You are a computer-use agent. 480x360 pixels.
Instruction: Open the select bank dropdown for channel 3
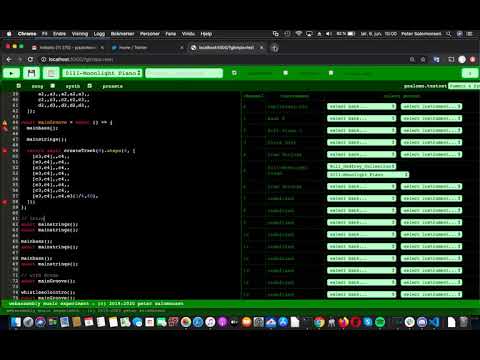361,142
